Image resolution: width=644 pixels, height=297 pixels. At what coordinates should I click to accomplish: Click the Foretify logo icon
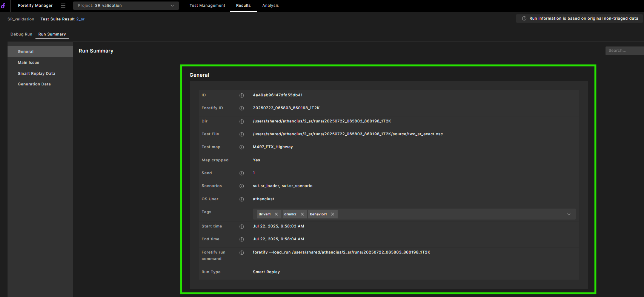pos(3,6)
